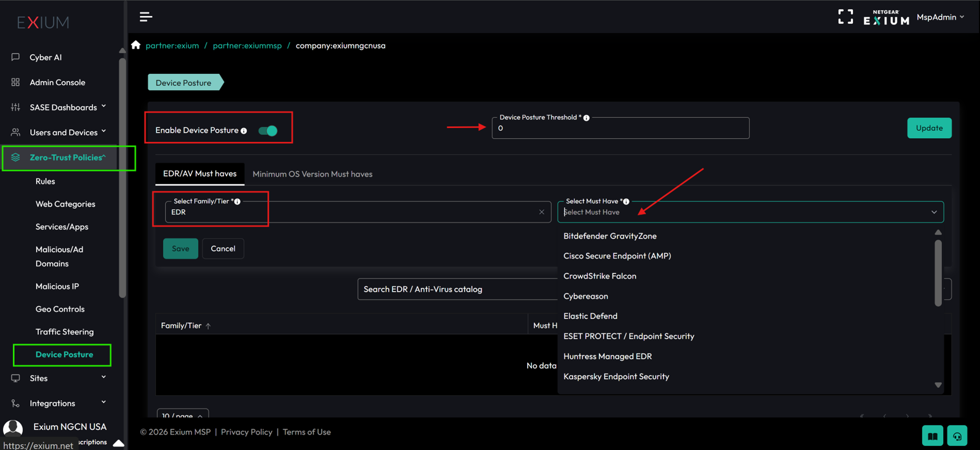Click the Cancel button

pos(223,249)
